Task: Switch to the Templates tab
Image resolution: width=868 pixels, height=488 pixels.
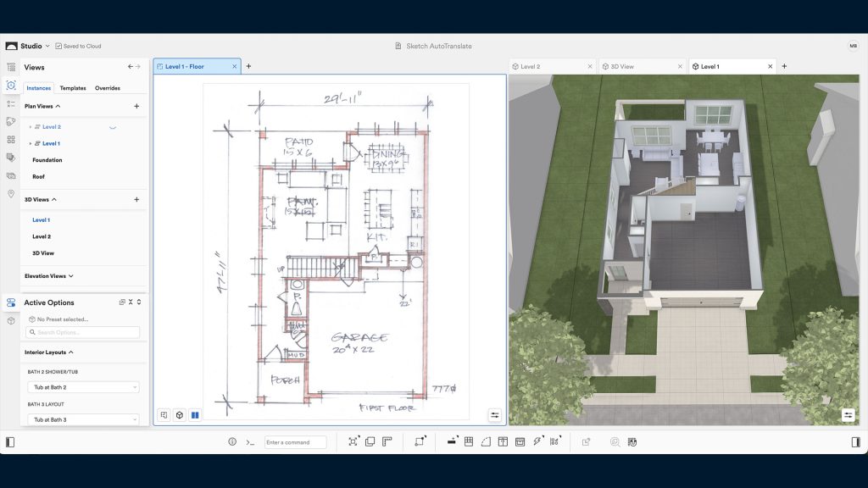Action: tap(73, 88)
